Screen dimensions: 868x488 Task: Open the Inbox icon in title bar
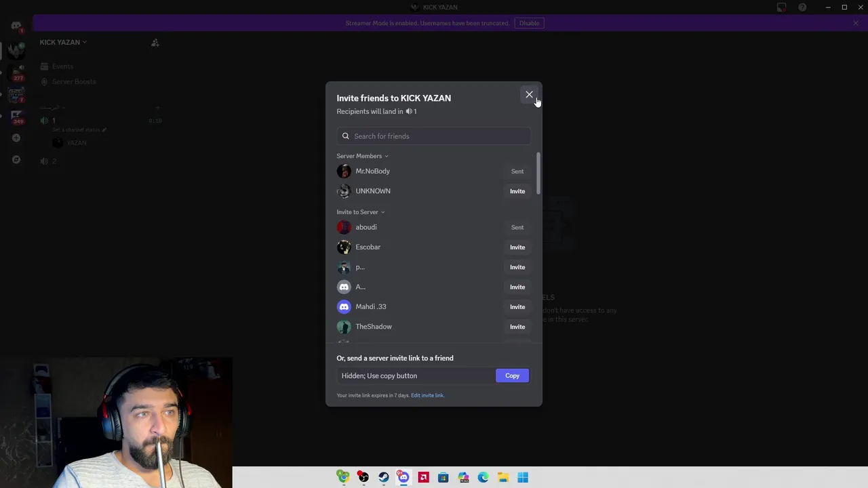(781, 7)
